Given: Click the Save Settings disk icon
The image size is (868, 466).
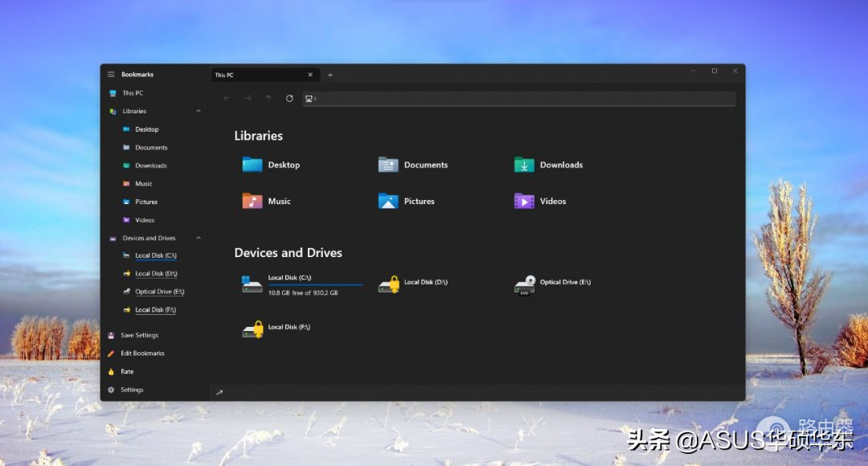Looking at the screenshot, I should 111,335.
